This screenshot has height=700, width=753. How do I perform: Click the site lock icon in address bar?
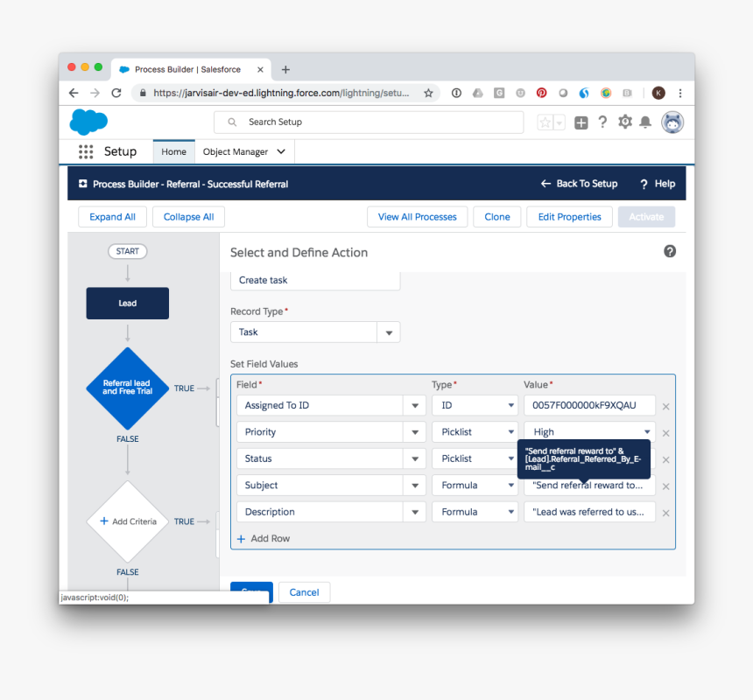pos(143,93)
